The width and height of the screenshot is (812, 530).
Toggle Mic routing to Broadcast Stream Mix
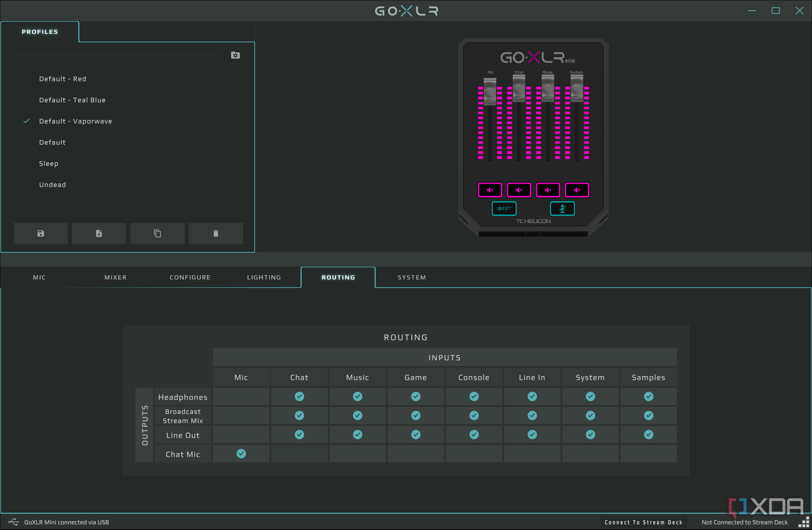pos(241,416)
